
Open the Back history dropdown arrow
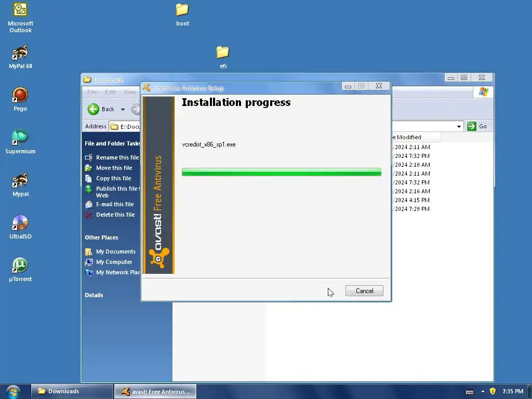123,109
